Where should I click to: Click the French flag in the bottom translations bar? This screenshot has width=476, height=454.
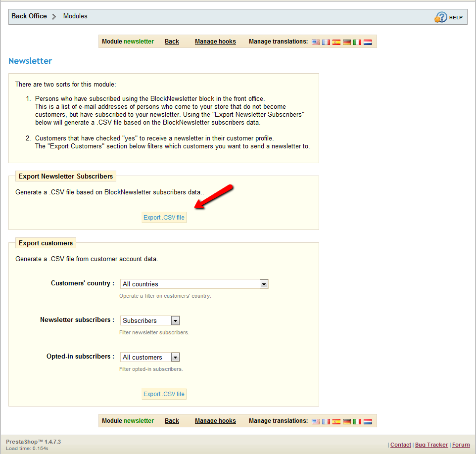(x=326, y=421)
